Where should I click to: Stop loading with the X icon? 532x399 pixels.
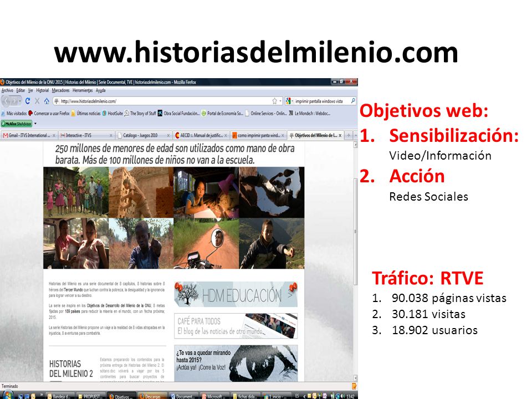(x=37, y=101)
